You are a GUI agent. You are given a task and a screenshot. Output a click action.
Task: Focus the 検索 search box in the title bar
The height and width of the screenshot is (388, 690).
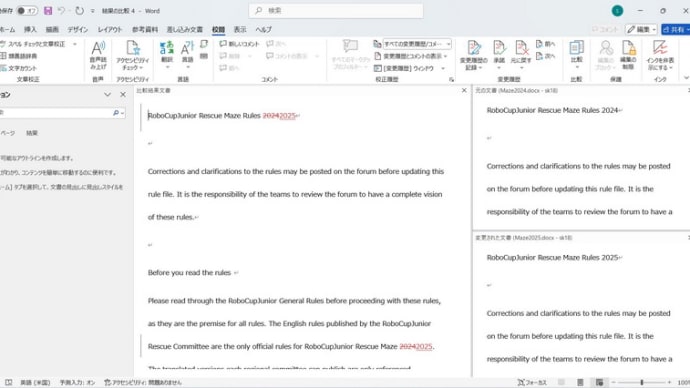(336, 11)
